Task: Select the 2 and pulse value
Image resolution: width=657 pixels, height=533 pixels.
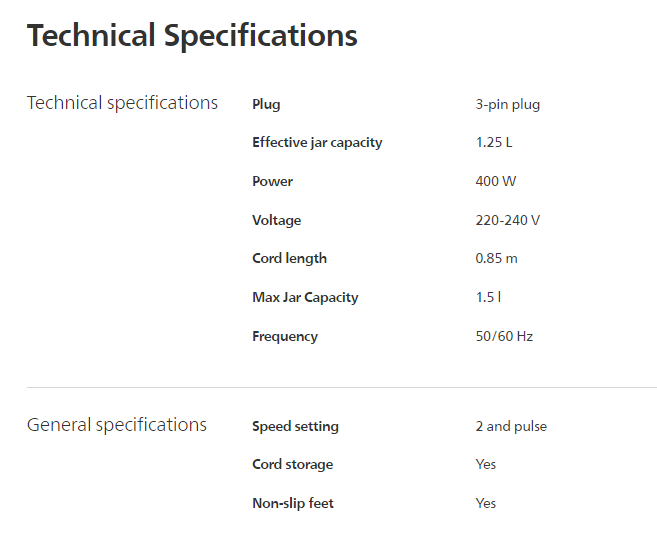Action: tap(511, 426)
